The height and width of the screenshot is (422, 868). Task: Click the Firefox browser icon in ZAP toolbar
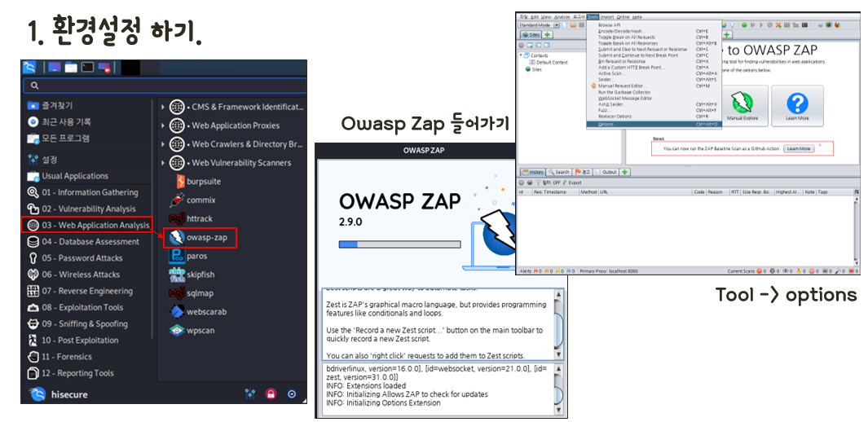point(838,25)
